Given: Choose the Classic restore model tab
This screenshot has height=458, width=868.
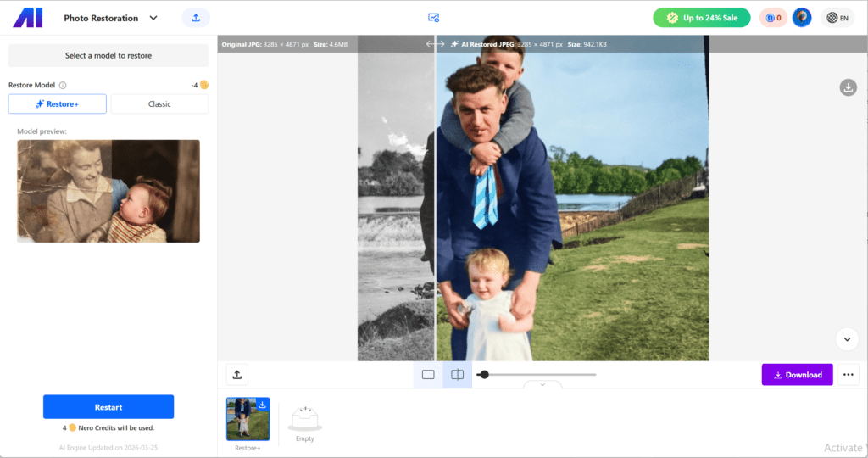Looking at the screenshot, I should 159,103.
